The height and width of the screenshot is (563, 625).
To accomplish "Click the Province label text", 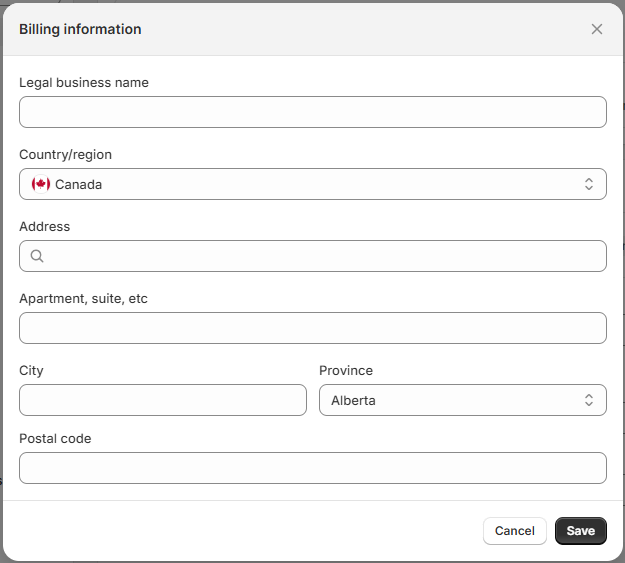I will [346, 371].
